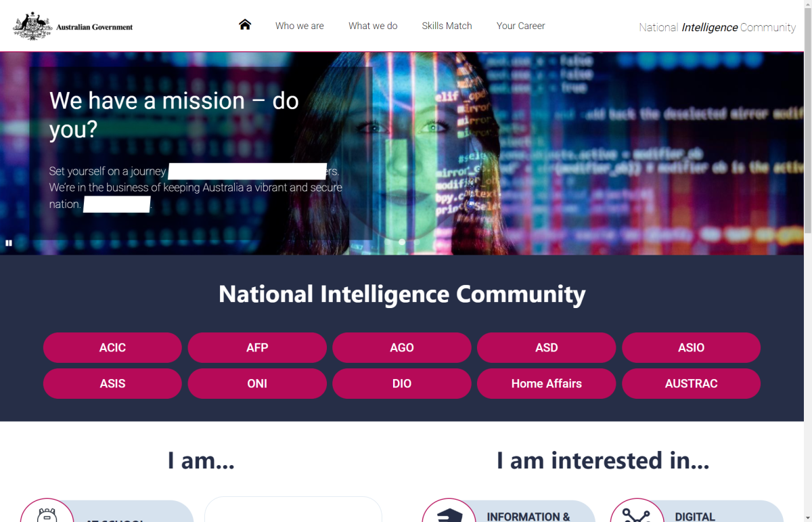Show the first hero slide via dot

(x=388, y=242)
